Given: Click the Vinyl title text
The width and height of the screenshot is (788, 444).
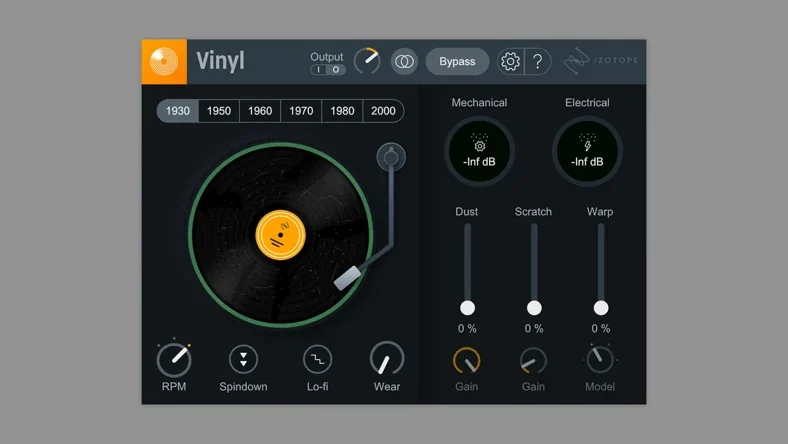Looking at the screenshot, I should point(220,61).
